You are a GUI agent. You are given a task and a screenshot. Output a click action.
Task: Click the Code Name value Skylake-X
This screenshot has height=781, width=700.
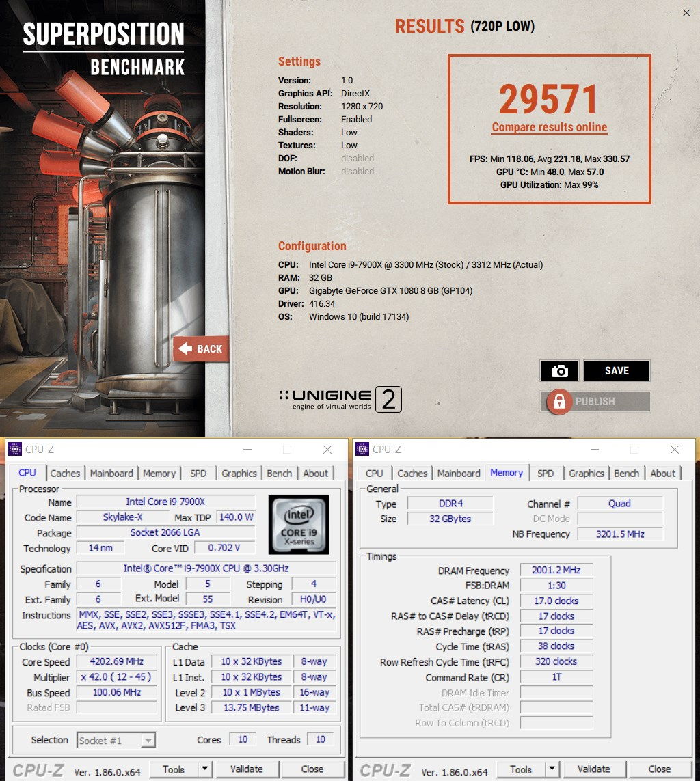point(122,517)
